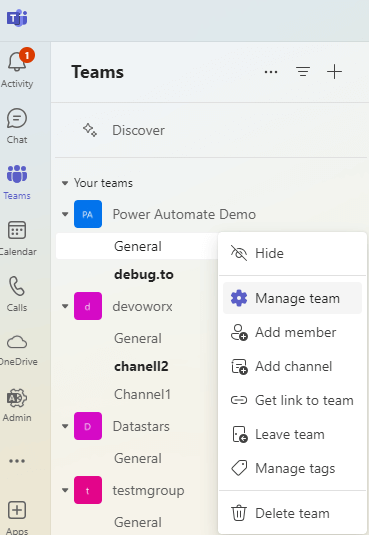Click the testmgroup team avatar

pyautogui.click(x=88, y=490)
